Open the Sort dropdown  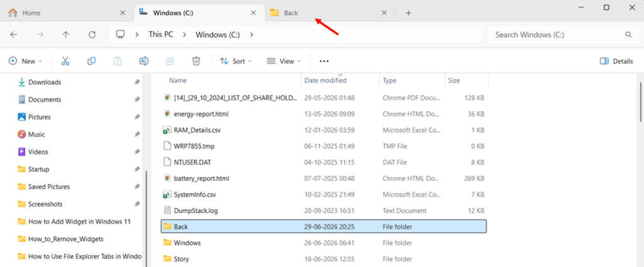(236, 61)
